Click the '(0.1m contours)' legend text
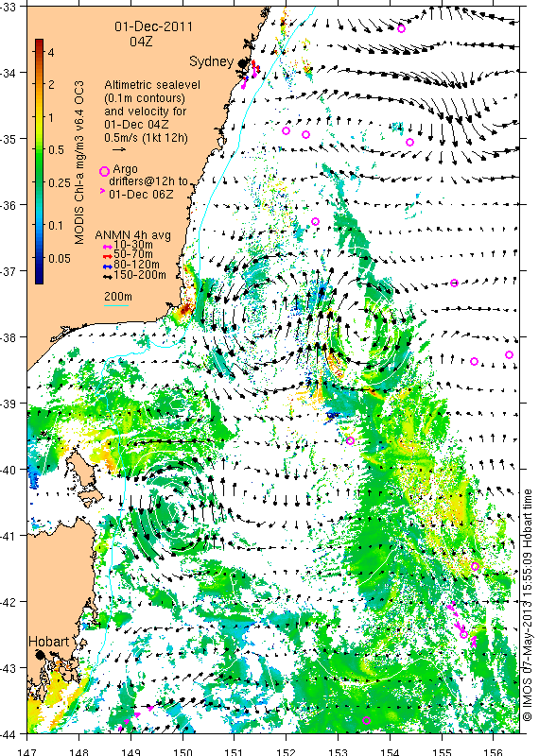This screenshot has height=756, width=539. tap(145, 98)
